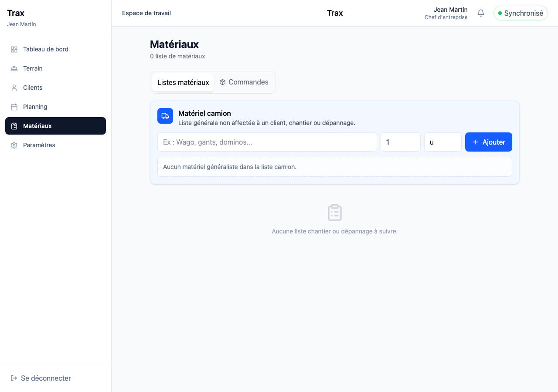Click the unit field showing u
This screenshot has height=392, width=558.
[443, 142]
